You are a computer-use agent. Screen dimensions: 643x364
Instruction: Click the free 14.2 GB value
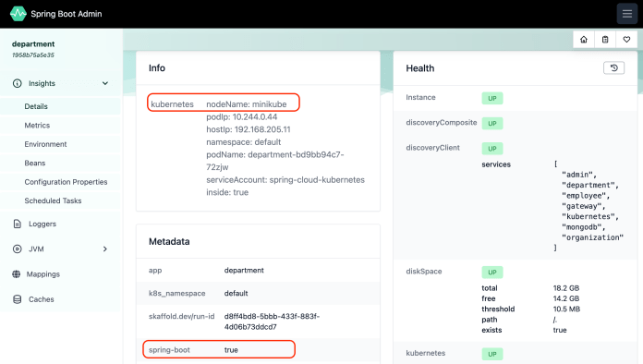tap(566, 298)
